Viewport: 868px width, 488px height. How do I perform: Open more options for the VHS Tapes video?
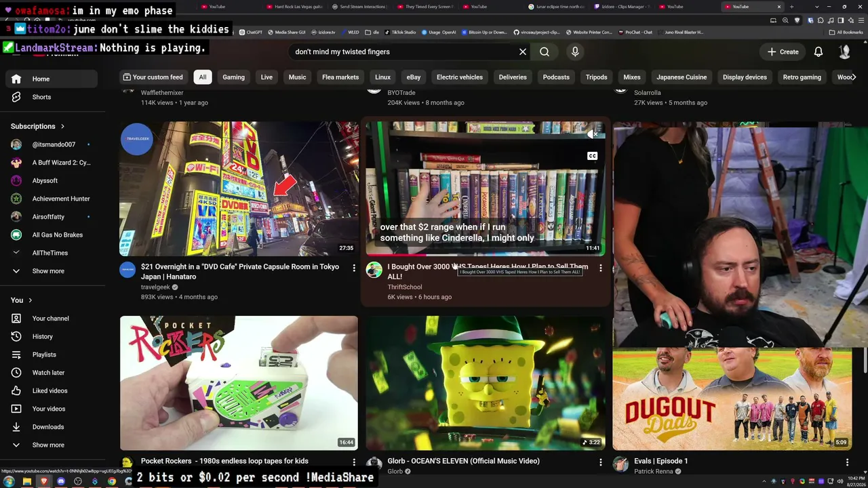[x=600, y=268]
